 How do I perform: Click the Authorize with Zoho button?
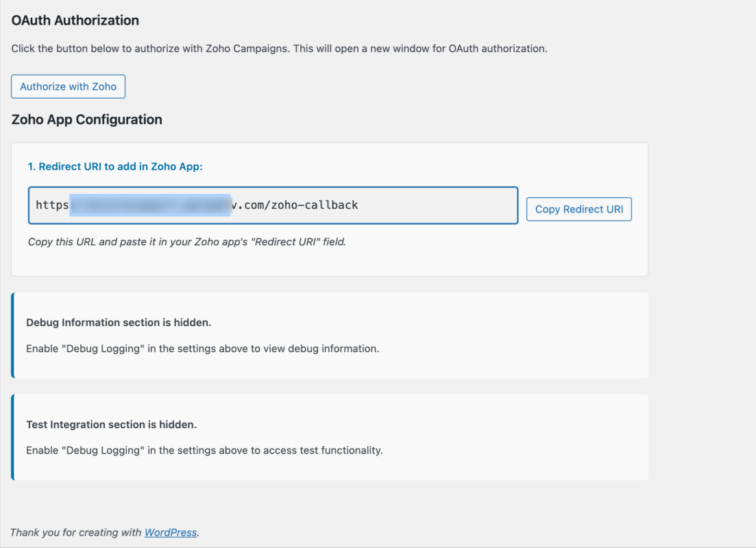68,86
